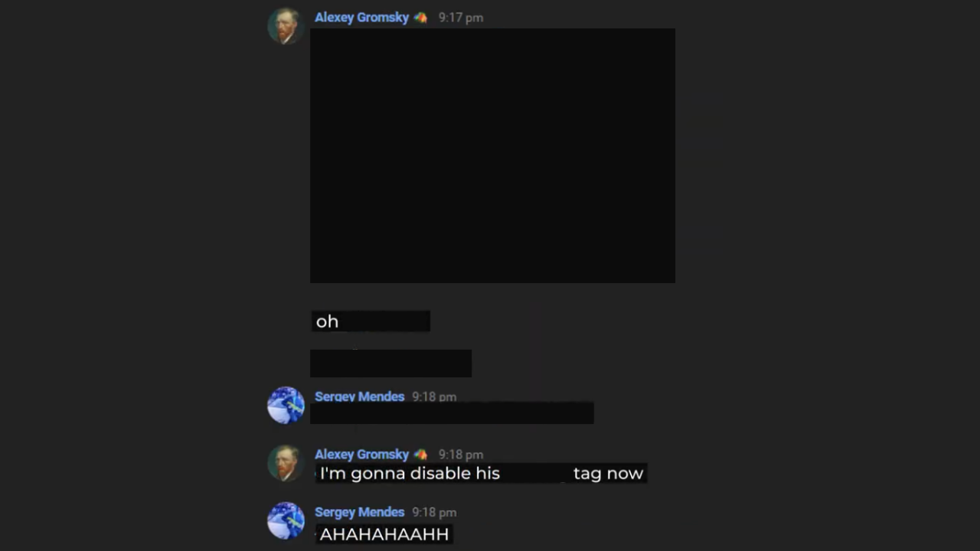Viewport: 980px width, 551px height.
Task: Click the redacted block below the "oh" message
Action: (x=390, y=364)
